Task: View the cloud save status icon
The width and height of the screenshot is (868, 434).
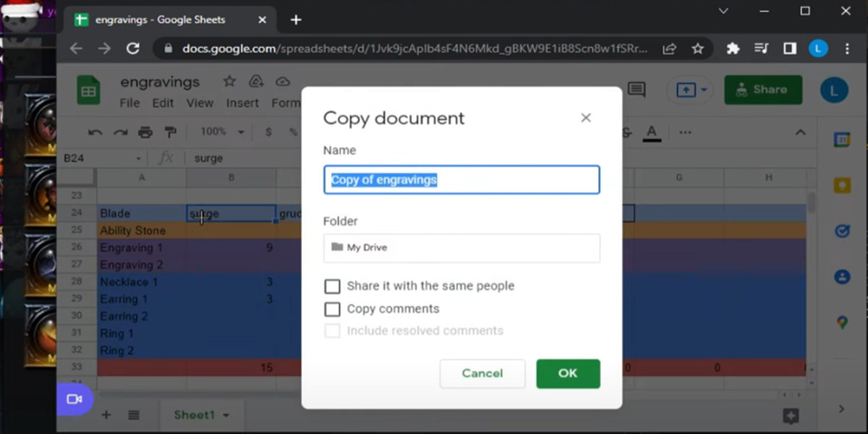Action: coord(283,81)
